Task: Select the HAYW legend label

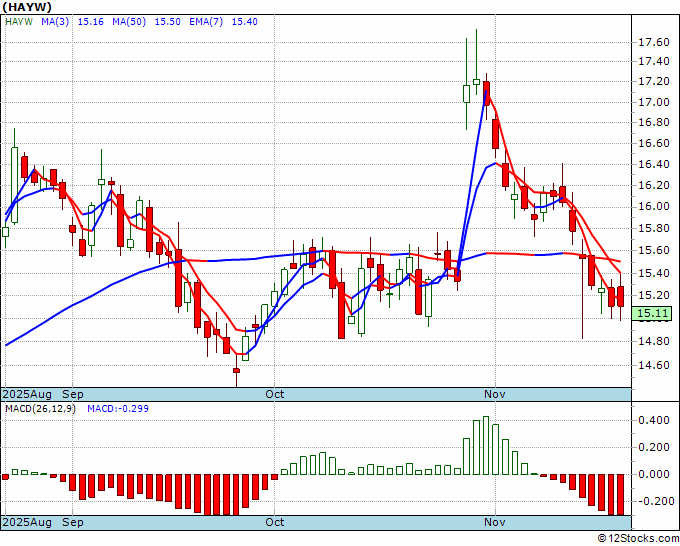Action: pos(19,22)
